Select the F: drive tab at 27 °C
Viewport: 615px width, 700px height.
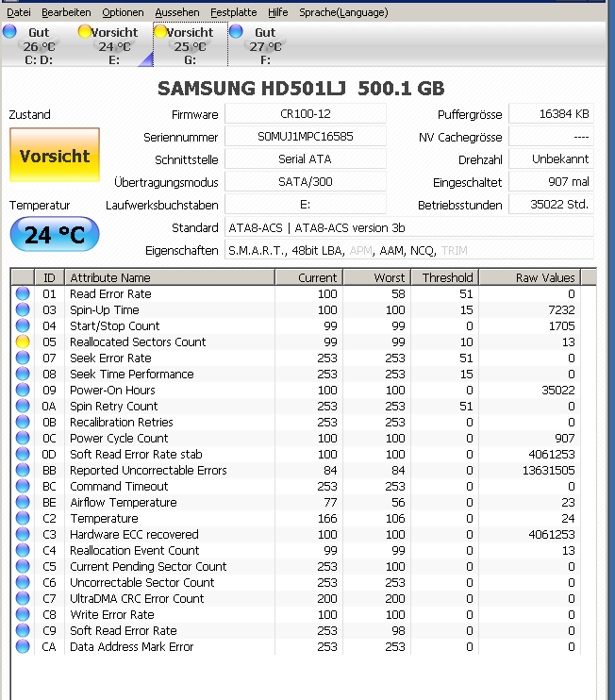pyautogui.click(x=266, y=45)
